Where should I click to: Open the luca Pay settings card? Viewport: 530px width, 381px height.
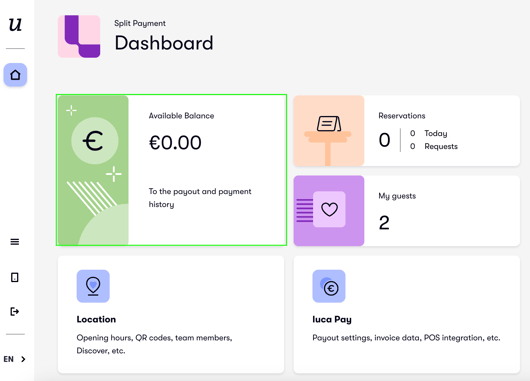coord(407,314)
